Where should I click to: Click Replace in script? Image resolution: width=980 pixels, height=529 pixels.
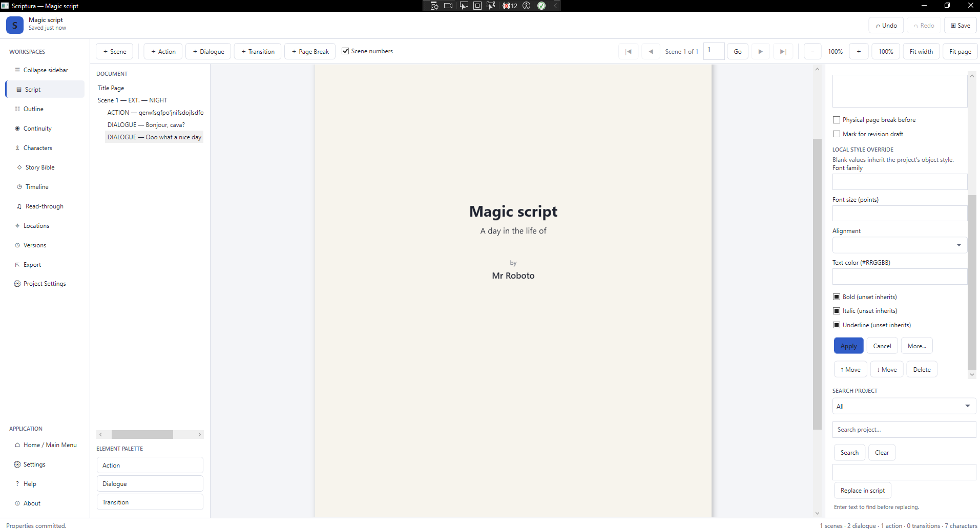[863, 491]
